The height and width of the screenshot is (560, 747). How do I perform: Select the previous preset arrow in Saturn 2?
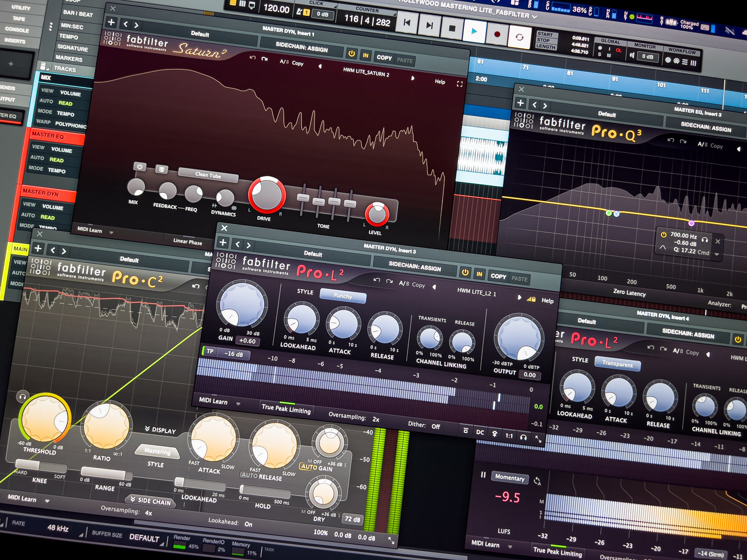click(x=320, y=66)
